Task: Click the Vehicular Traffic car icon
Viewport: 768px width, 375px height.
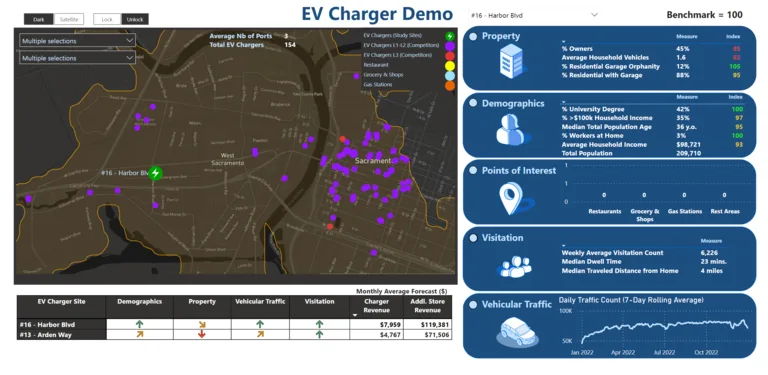Action: (517, 331)
